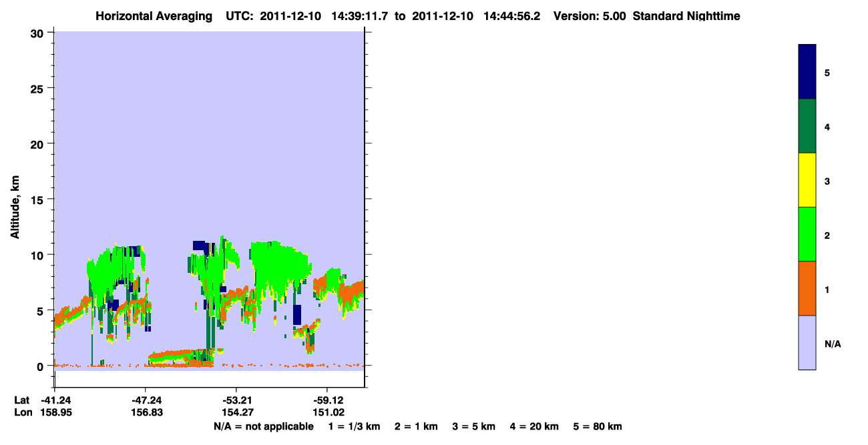The height and width of the screenshot is (445, 868).
Task: Click the dark blue color bar segment 5
Action: pyautogui.click(x=807, y=72)
